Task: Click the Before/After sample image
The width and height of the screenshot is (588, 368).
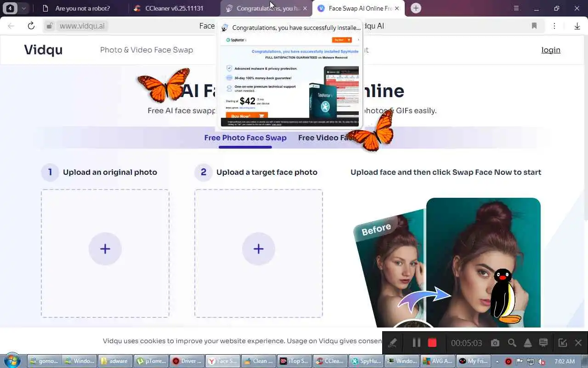Action: click(x=447, y=262)
